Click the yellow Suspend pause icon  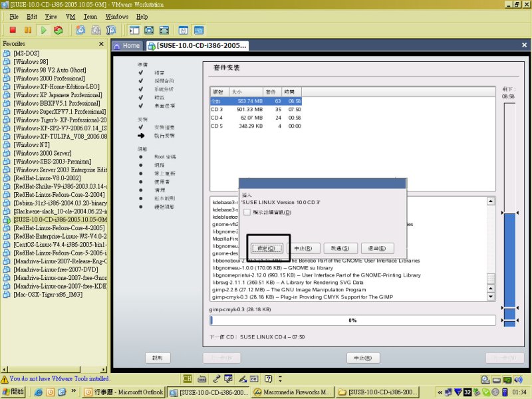pos(28,30)
